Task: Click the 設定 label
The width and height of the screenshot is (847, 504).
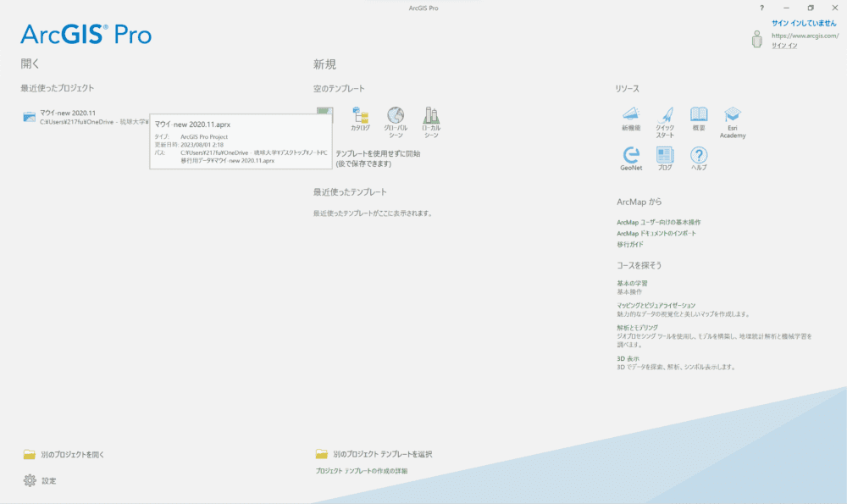Action: click(x=48, y=481)
